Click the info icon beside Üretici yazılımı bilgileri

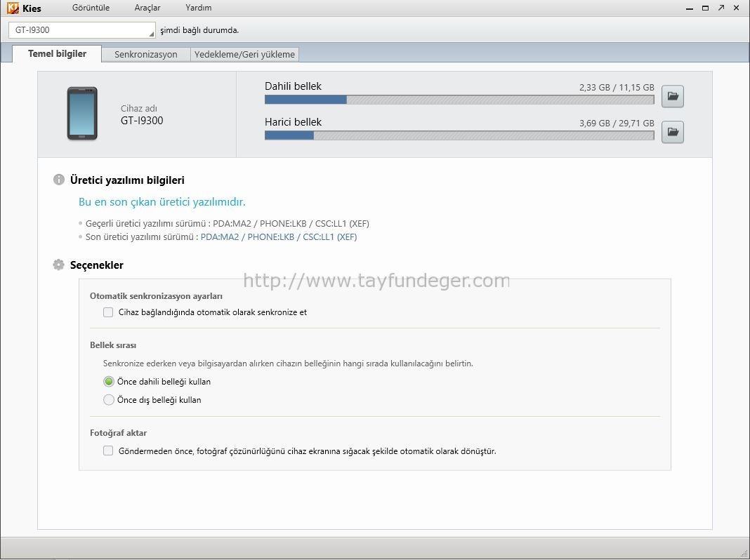[59, 180]
